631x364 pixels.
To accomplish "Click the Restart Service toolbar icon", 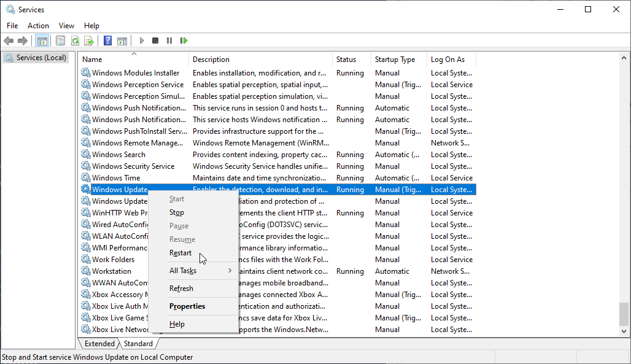I will [184, 41].
